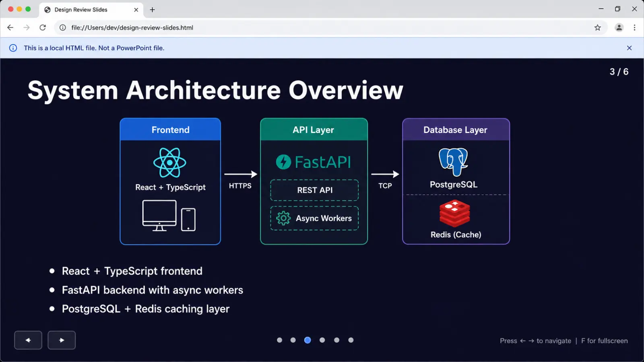The height and width of the screenshot is (362, 644).
Task: Click the Async Workers dashed box
Action: pyautogui.click(x=314, y=218)
